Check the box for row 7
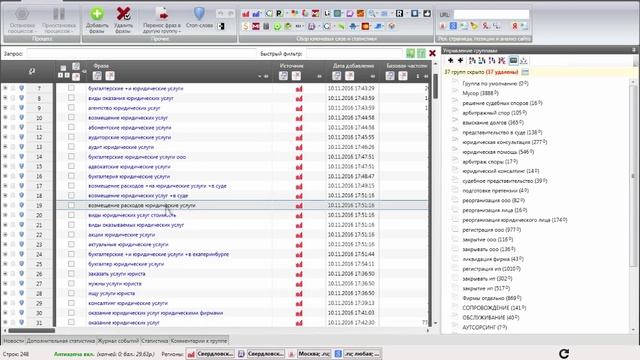The width and height of the screenshot is (640, 360). pos(71,88)
